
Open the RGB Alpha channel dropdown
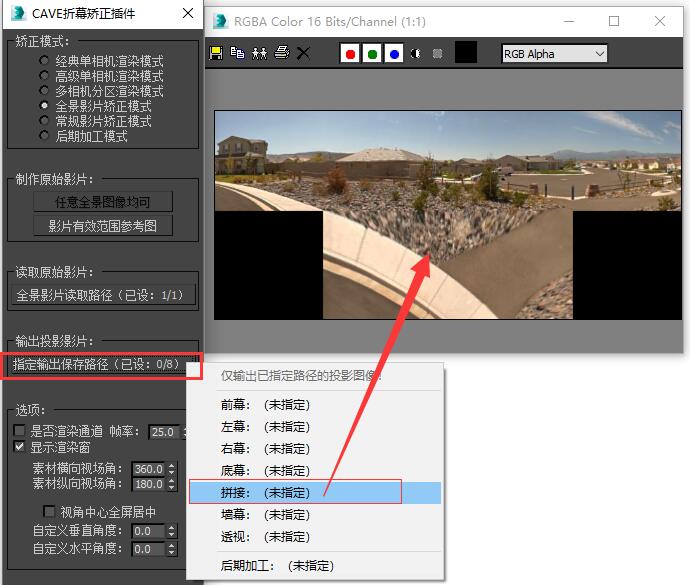point(554,54)
